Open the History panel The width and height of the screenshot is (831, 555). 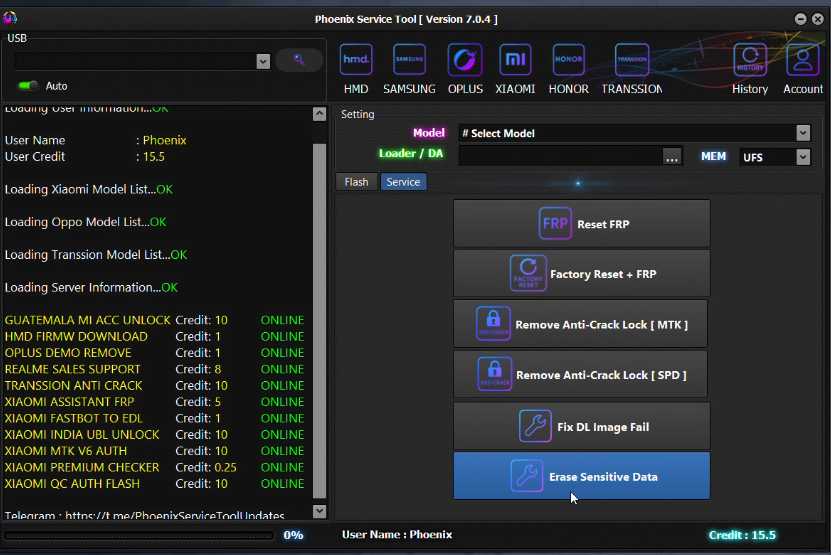[x=749, y=69]
